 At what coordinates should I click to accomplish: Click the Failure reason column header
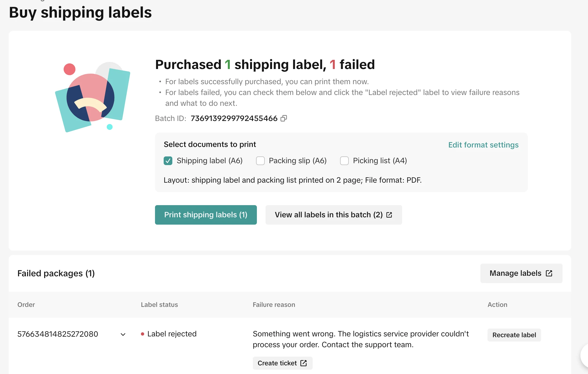(274, 305)
